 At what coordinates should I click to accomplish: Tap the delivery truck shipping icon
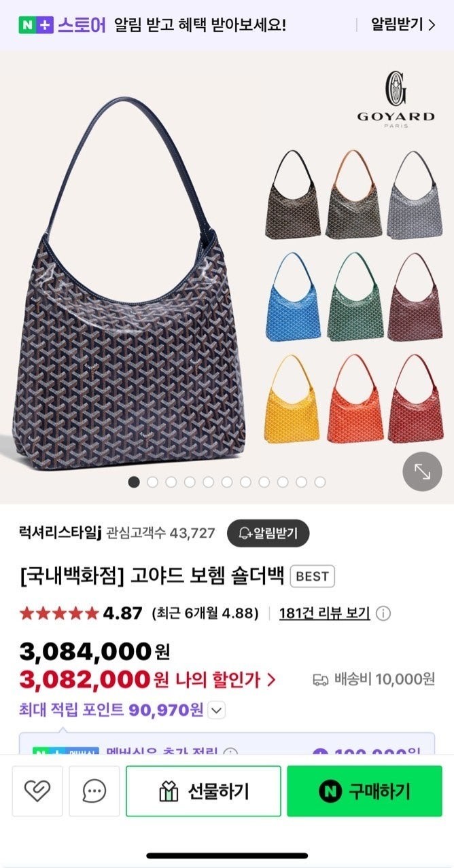coord(321,679)
